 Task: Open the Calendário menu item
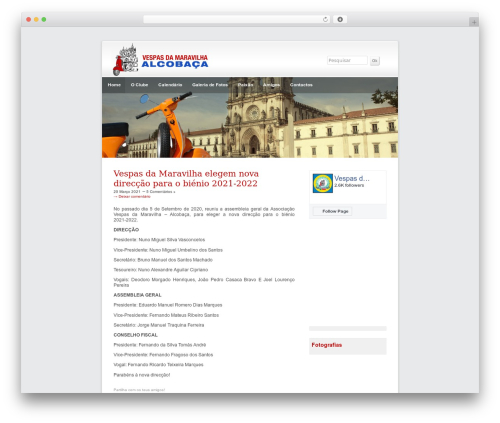170,85
